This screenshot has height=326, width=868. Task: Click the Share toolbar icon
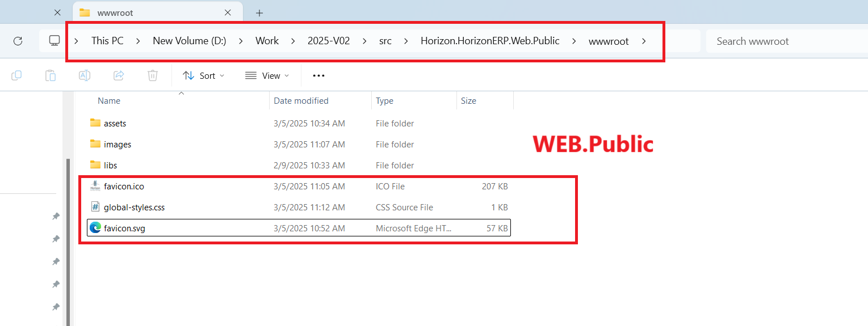(x=119, y=75)
